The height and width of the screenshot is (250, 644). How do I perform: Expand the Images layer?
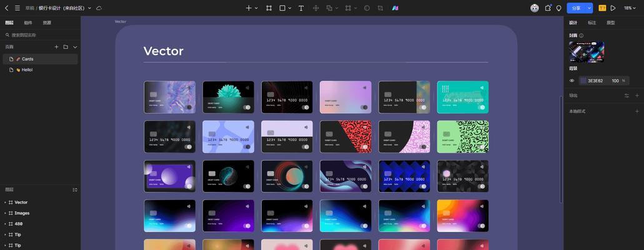5,213
